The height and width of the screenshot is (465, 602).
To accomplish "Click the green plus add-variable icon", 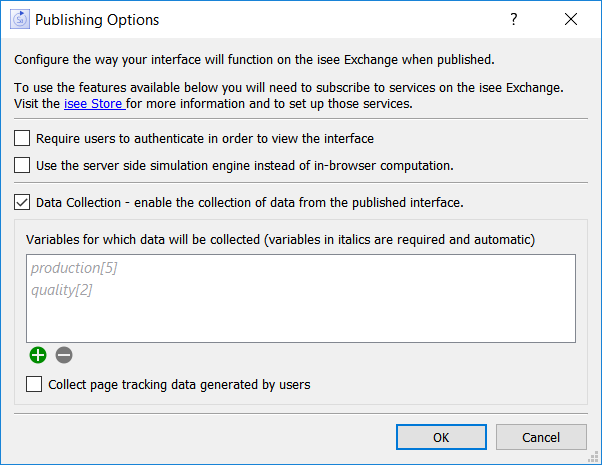I will pyautogui.click(x=38, y=355).
